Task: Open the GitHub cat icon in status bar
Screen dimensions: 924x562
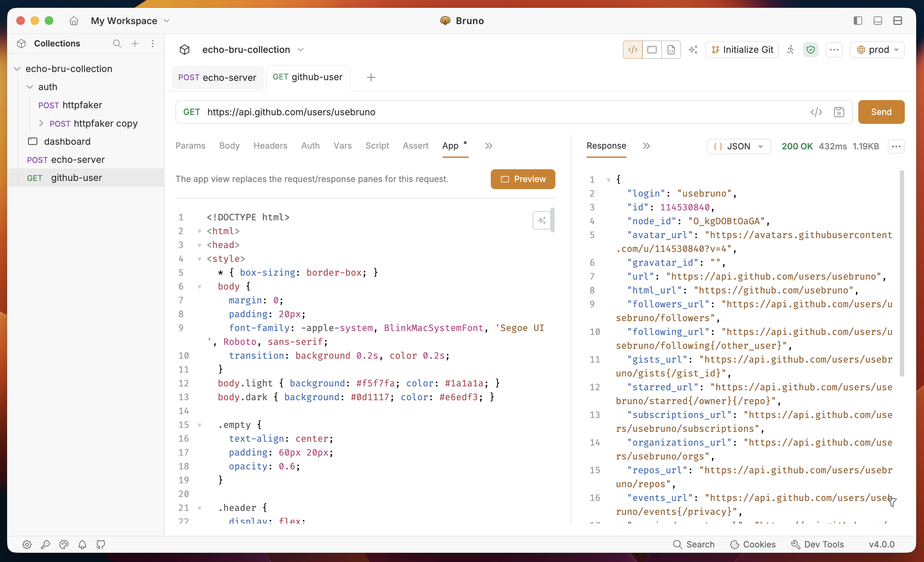Action: click(100, 544)
